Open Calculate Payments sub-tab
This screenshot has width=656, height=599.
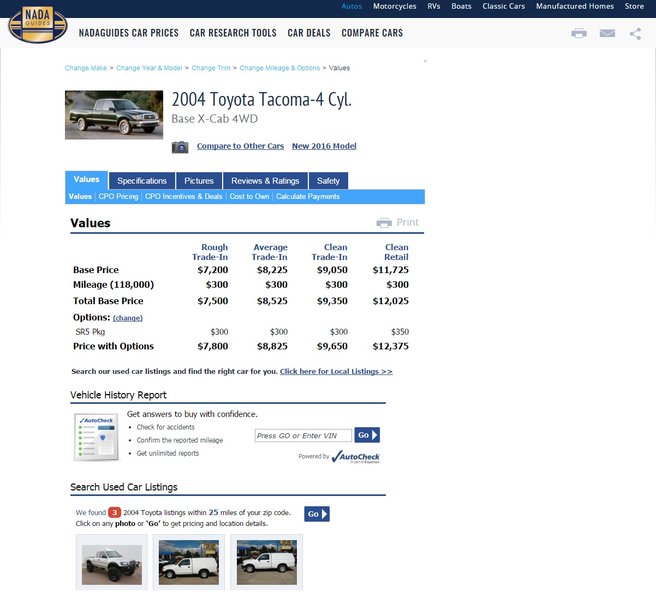pyautogui.click(x=308, y=197)
